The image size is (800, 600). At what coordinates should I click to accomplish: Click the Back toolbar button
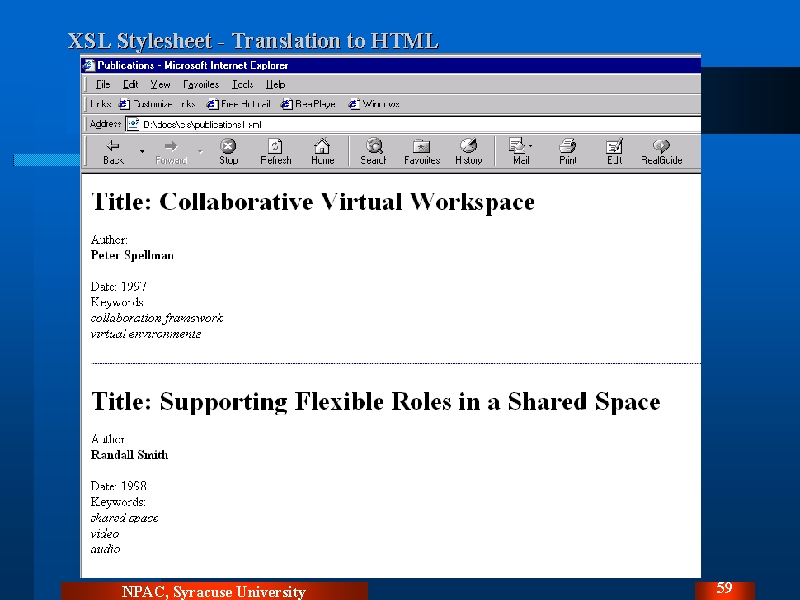coord(113,152)
